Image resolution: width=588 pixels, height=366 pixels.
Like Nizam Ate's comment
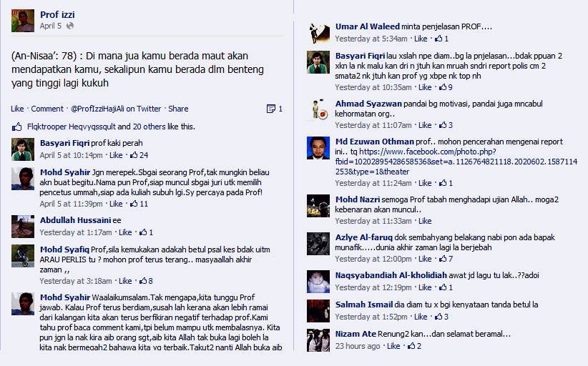point(393,346)
